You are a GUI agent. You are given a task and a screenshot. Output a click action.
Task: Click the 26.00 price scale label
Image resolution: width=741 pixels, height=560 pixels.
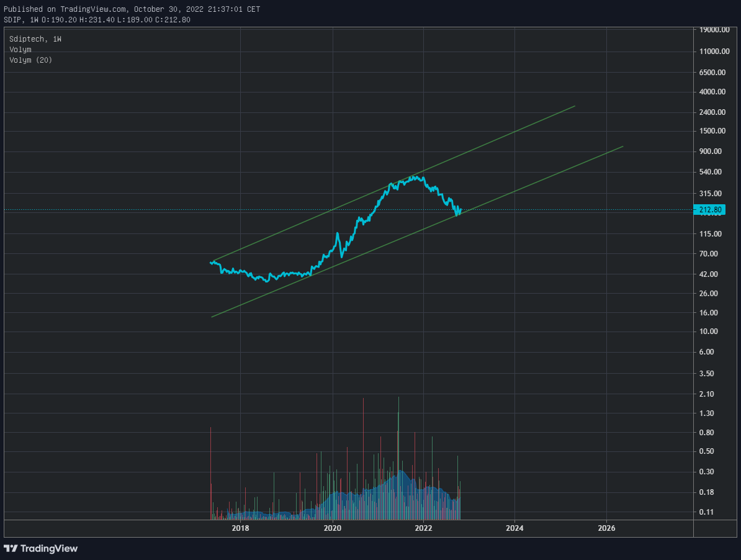709,294
